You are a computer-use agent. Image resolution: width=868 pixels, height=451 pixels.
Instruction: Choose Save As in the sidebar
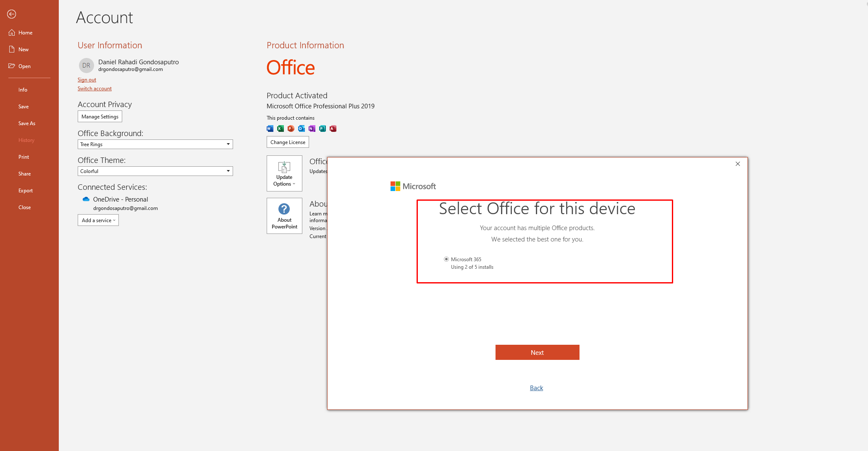coord(27,123)
